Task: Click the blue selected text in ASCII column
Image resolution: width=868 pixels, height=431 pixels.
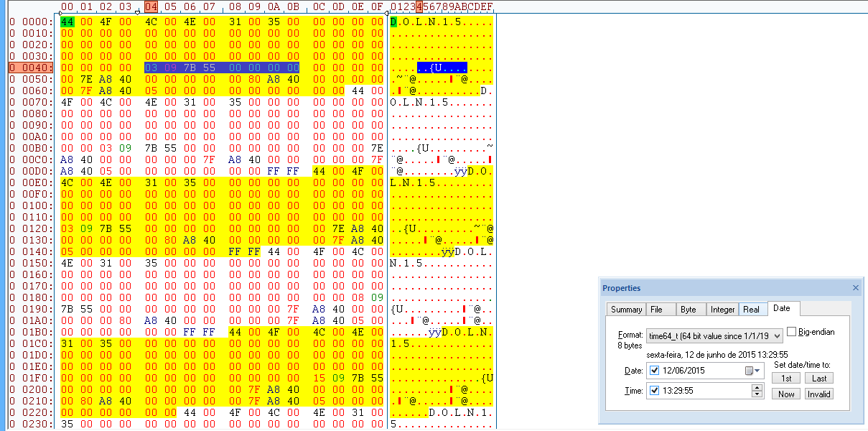Action: coord(442,68)
